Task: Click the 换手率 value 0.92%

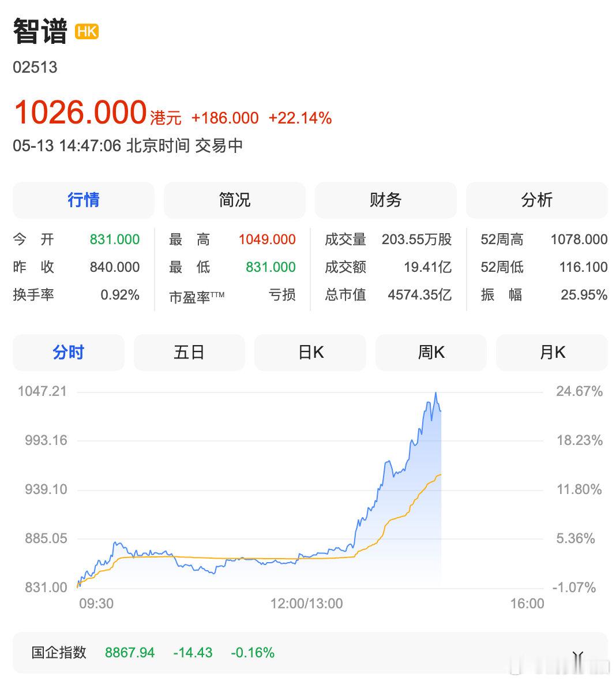Action: point(120,295)
